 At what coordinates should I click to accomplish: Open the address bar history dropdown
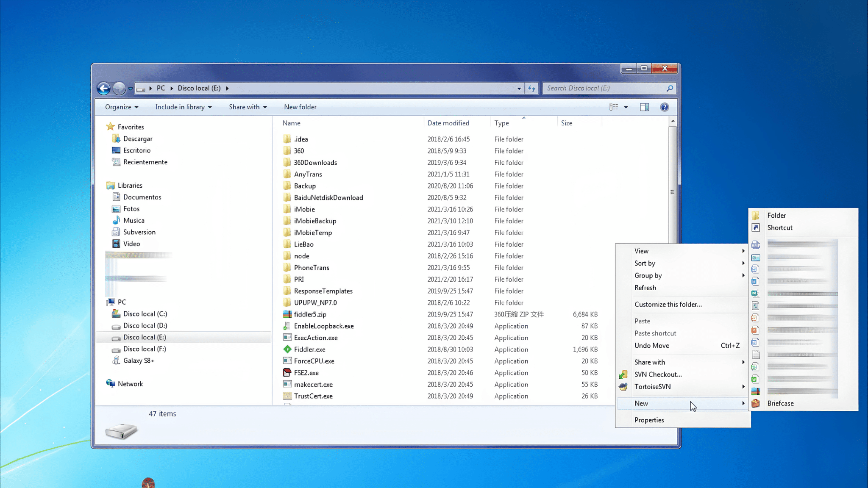pos(519,89)
